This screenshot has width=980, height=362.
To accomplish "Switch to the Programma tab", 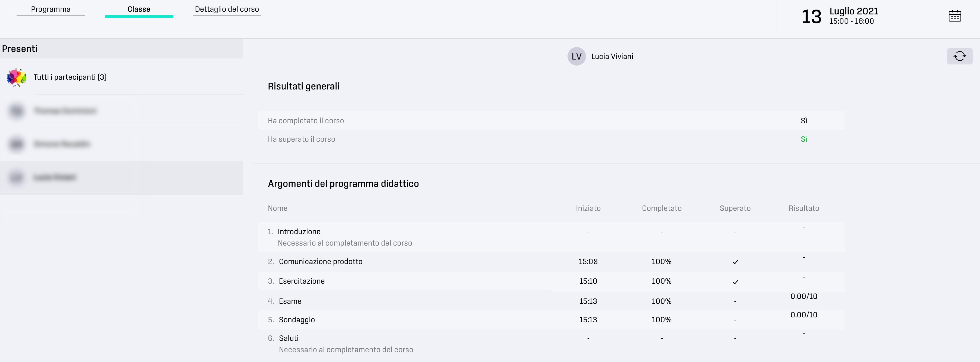I will pyautogui.click(x=51, y=9).
